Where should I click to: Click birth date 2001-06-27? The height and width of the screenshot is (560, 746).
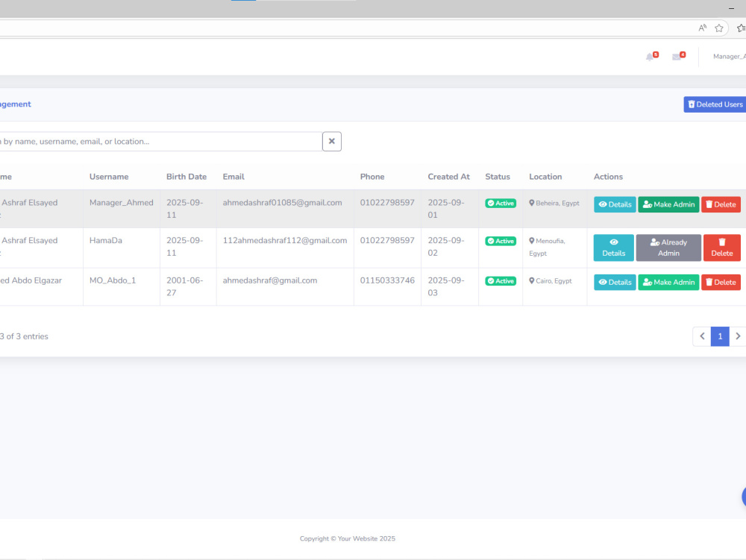(x=184, y=286)
